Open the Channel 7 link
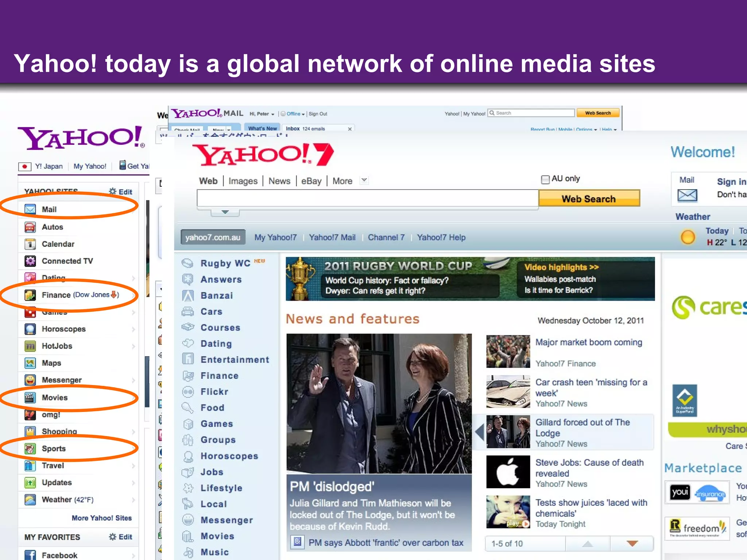 point(386,237)
